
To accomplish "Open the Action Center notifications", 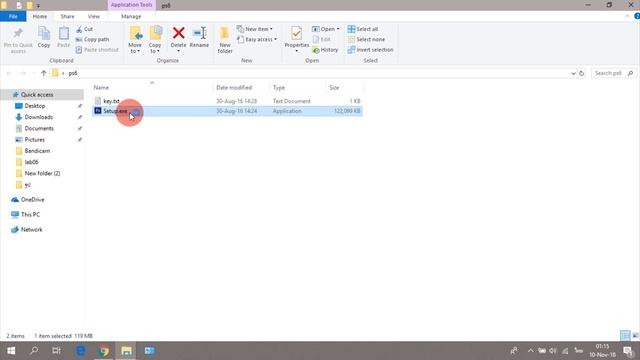I will (629, 351).
